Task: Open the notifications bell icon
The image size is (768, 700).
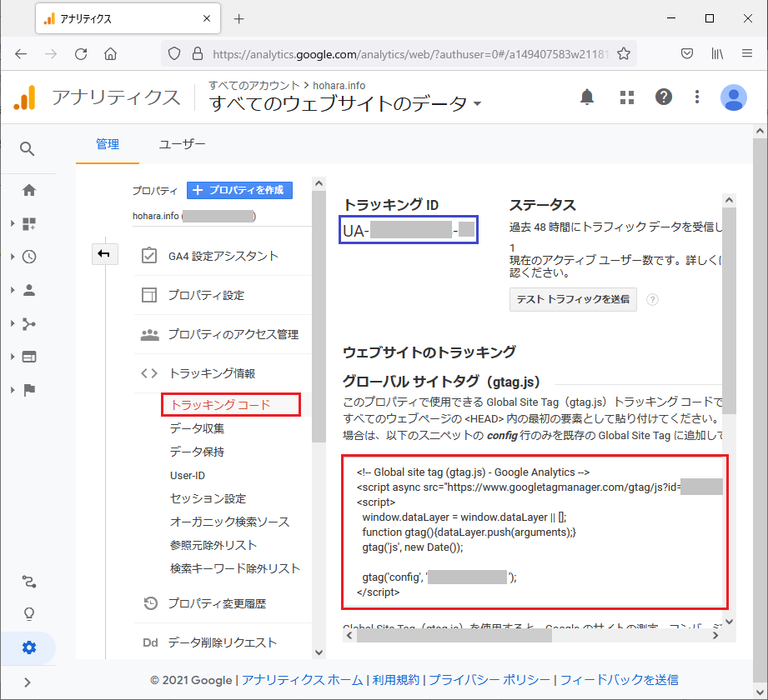Action: point(587,97)
